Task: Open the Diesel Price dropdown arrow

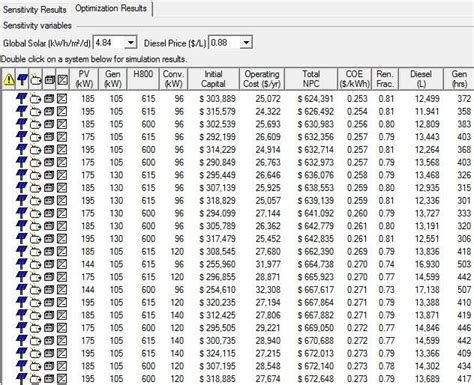Action: [x=246, y=43]
